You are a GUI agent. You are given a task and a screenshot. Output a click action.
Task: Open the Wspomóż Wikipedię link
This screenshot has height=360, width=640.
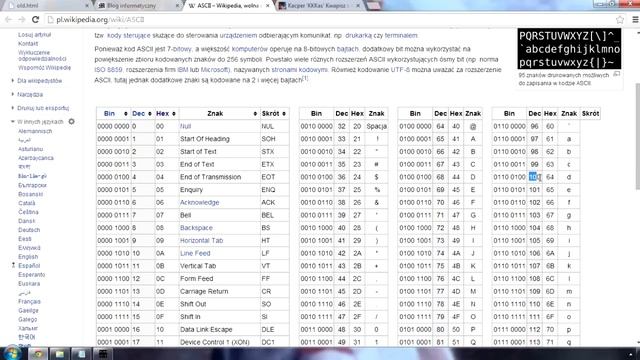click(44, 68)
